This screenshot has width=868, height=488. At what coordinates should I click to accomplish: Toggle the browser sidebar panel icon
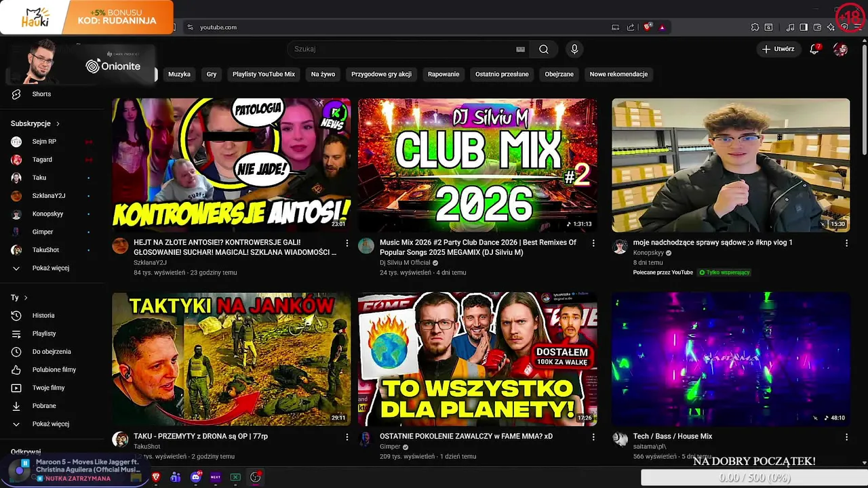[x=804, y=27]
